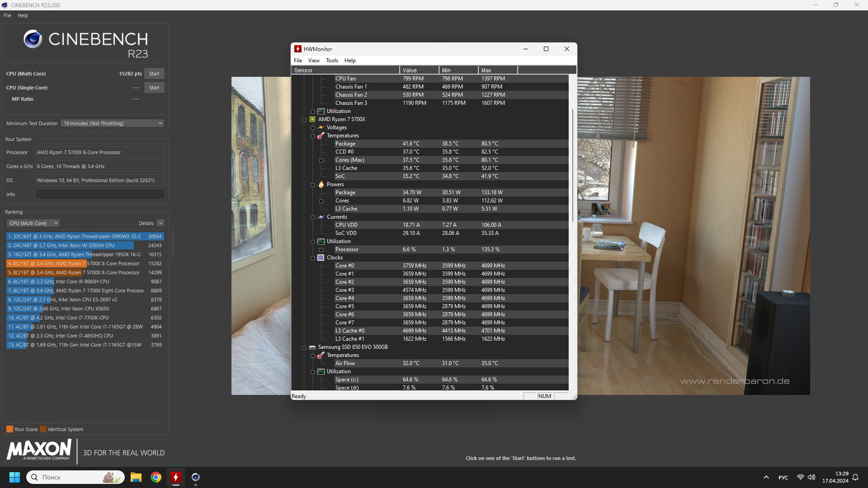Open the CPU (Multi Core) ranking dropdown
This screenshot has width=868, height=488.
(x=33, y=223)
